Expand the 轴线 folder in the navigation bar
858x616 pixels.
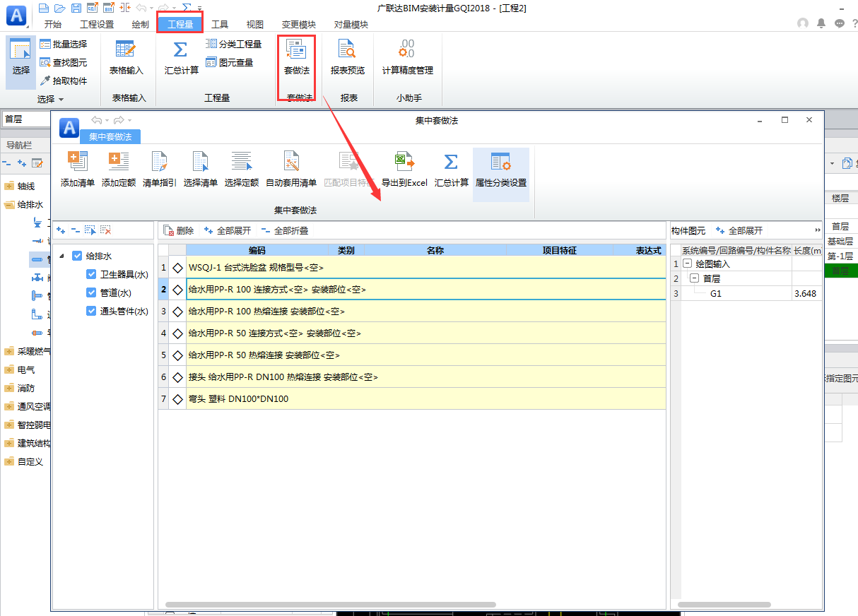(8, 186)
